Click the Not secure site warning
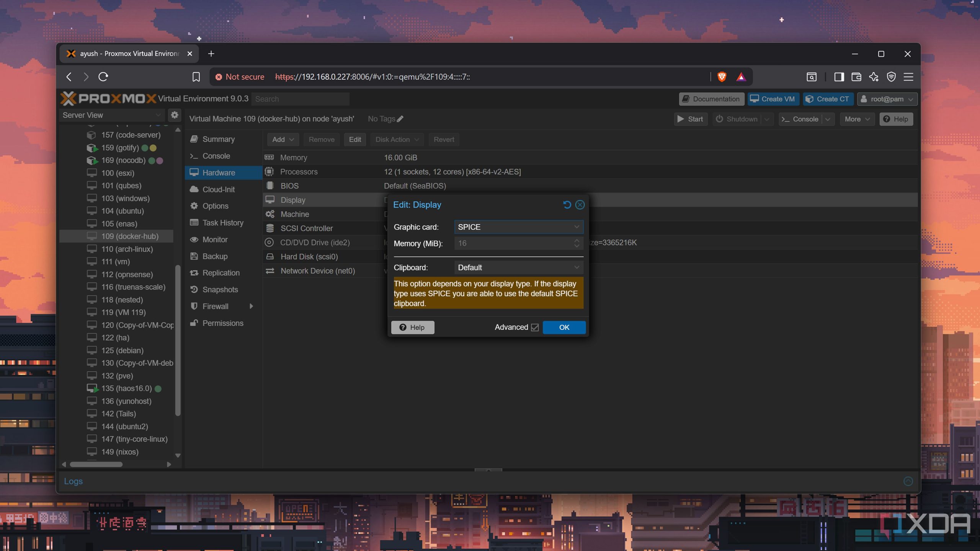980x551 pixels. pyautogui.click(x=240, y=77)
